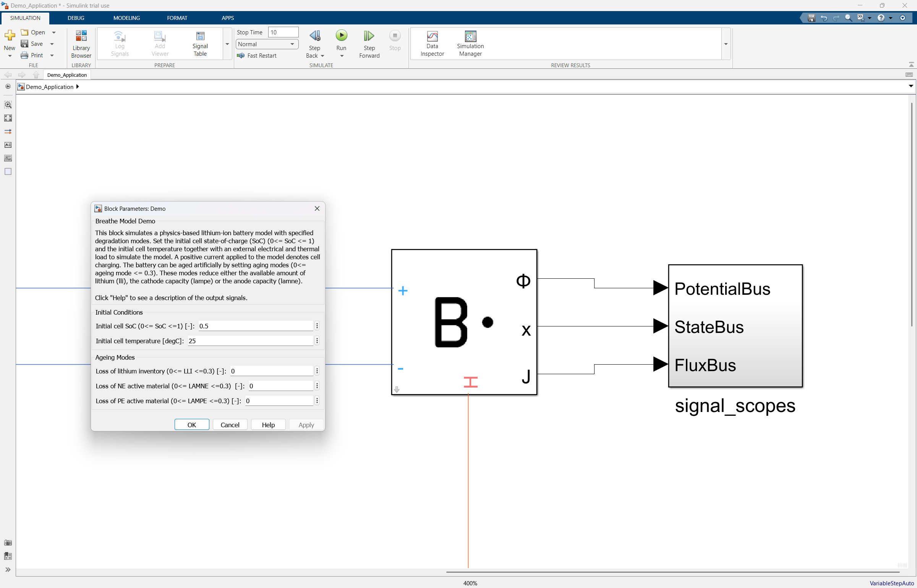Click Help in Block Parameters dialog
The width and height of the screenshot is (917, 588).
(268, 425)
